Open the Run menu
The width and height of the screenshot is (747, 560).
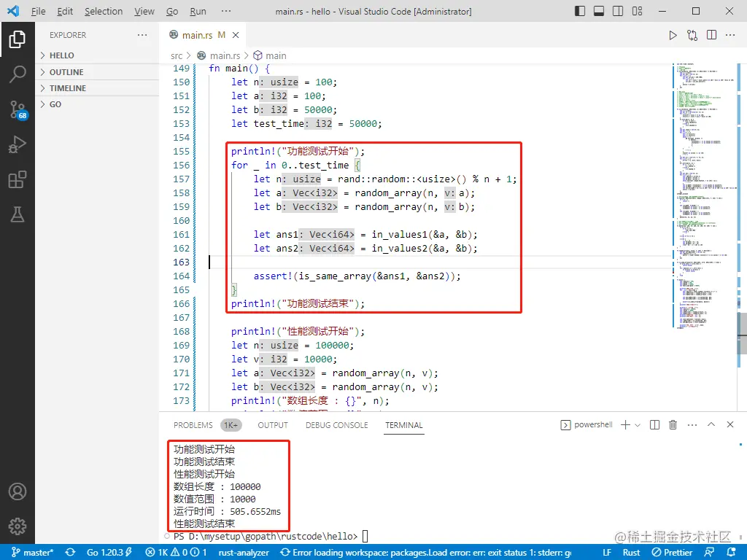coord(198,11)
